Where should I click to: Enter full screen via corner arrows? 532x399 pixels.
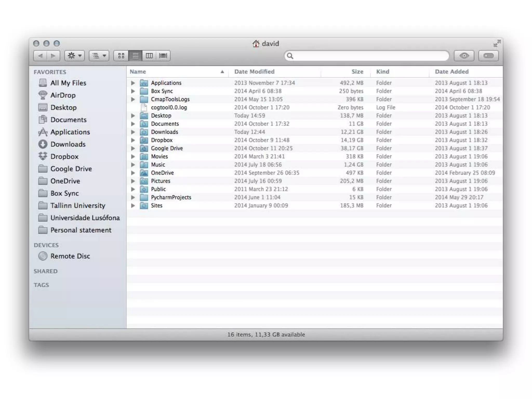[497, 43]
